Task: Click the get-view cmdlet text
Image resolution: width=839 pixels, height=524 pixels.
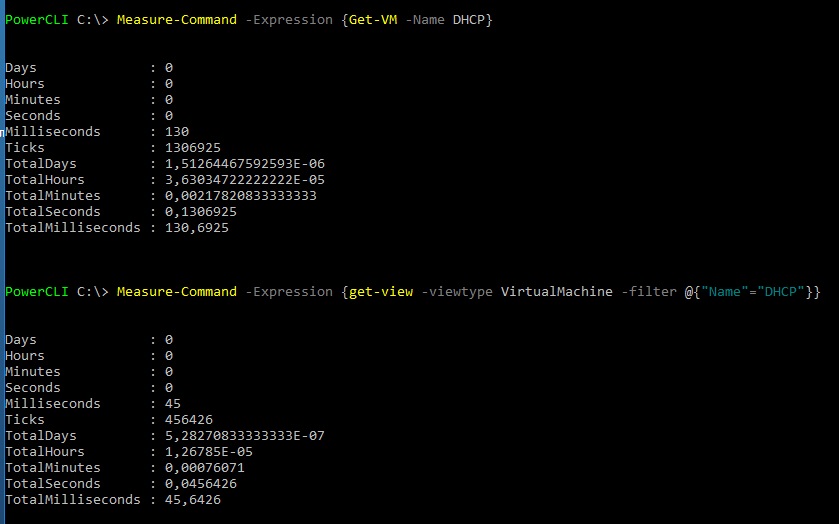Action: pyautogui.click(x=376, y=292)
